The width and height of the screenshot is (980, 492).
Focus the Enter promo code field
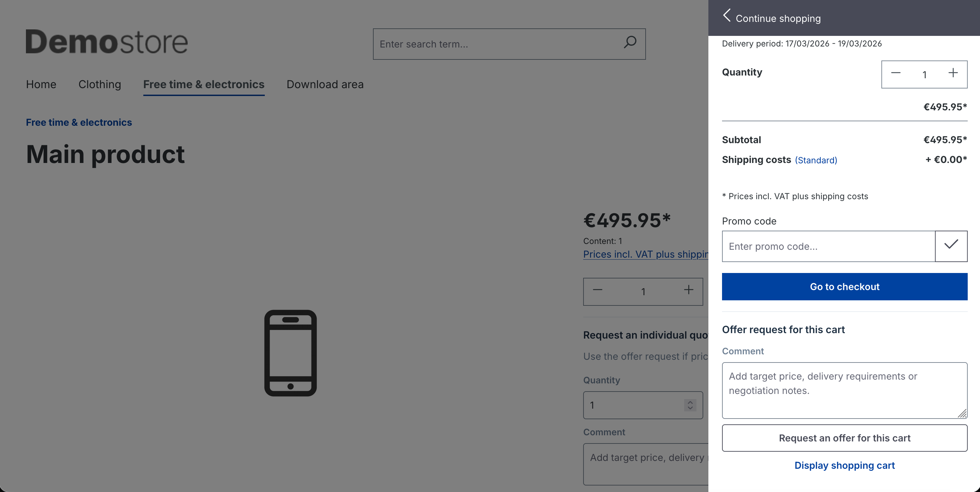(x=828, y=246)
